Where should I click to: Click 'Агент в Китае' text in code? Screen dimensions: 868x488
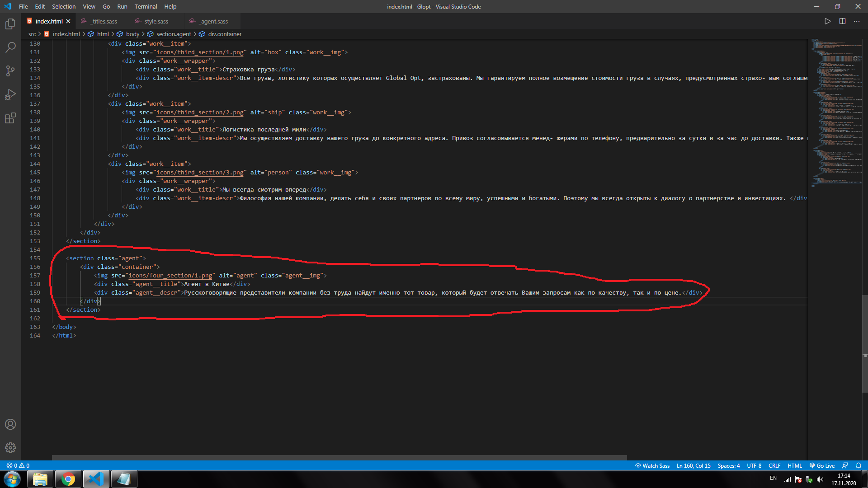click(x=207, y=284)
